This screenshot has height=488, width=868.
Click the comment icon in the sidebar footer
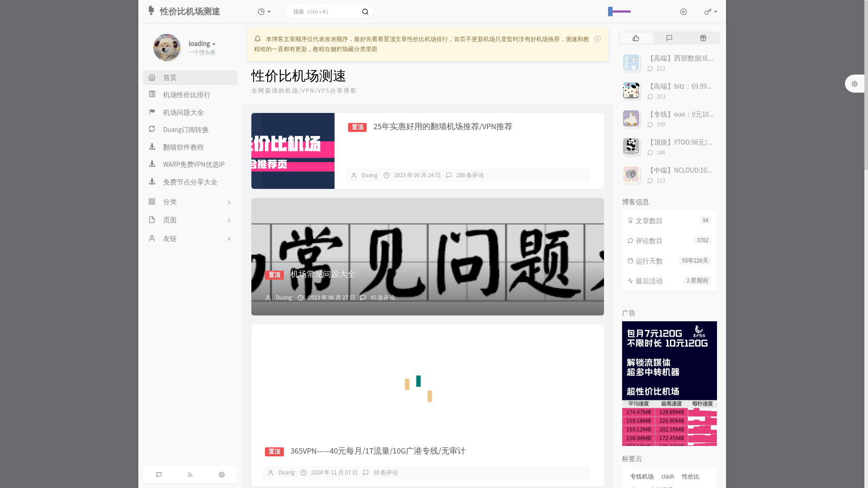[159, 474]
